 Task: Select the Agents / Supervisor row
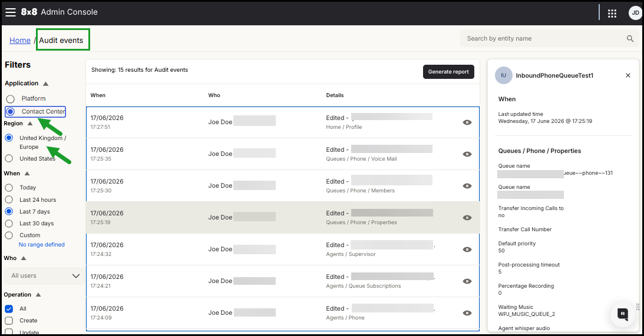[x=283, y=249]
